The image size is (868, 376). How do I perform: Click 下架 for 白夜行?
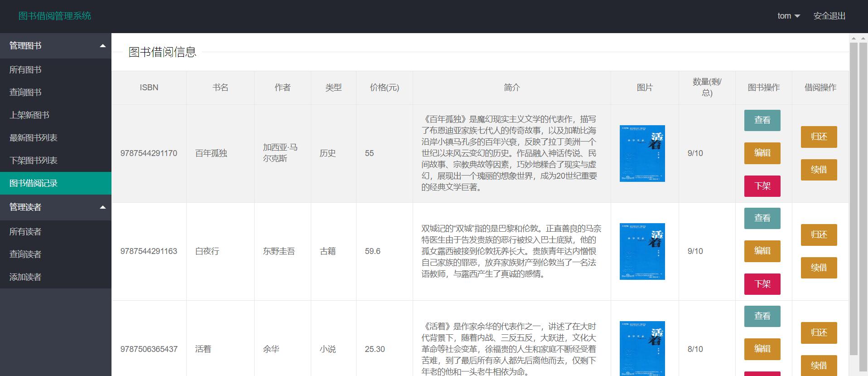point(762,284)
